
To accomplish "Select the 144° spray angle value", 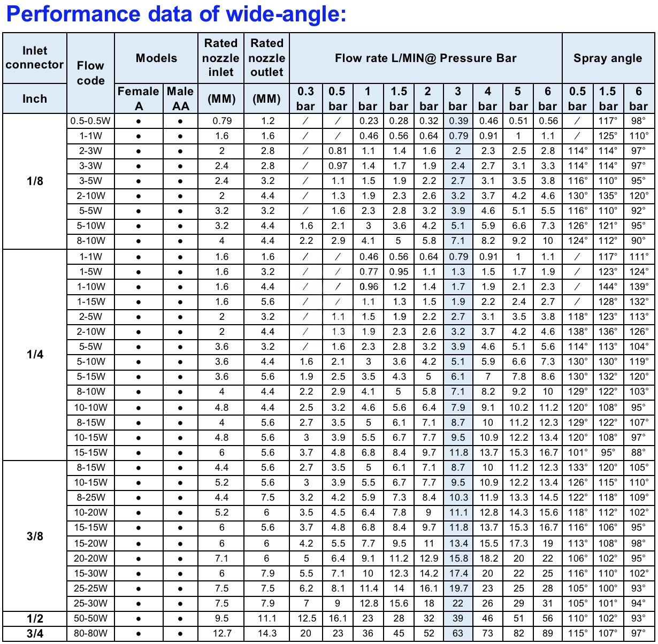I will pos(608,286).
